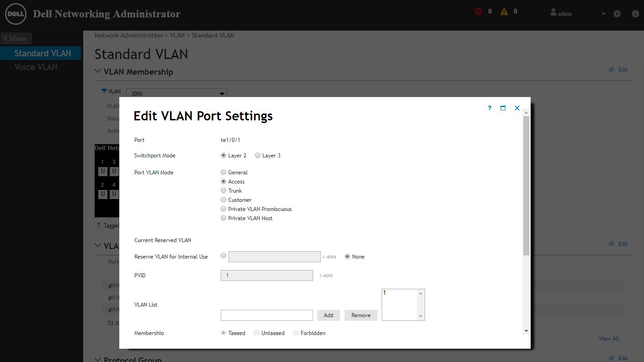
Task: Click the Reserve VLAN for Internal Use field
Action: click(x=274, y=256)
